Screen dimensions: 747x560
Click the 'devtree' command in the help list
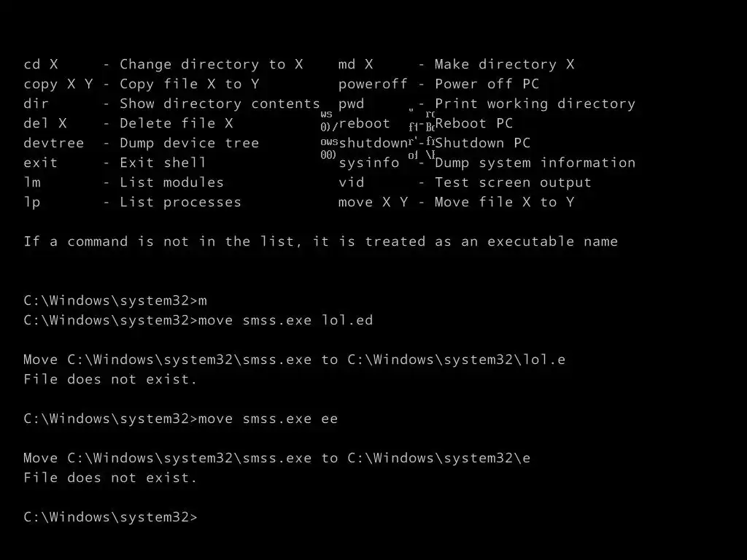tap(54, 143)
